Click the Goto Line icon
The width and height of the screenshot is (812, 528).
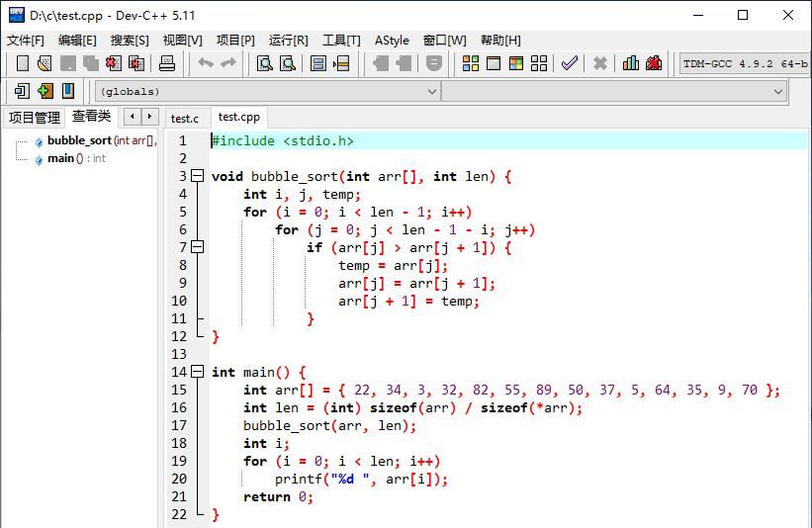(341, 63)
